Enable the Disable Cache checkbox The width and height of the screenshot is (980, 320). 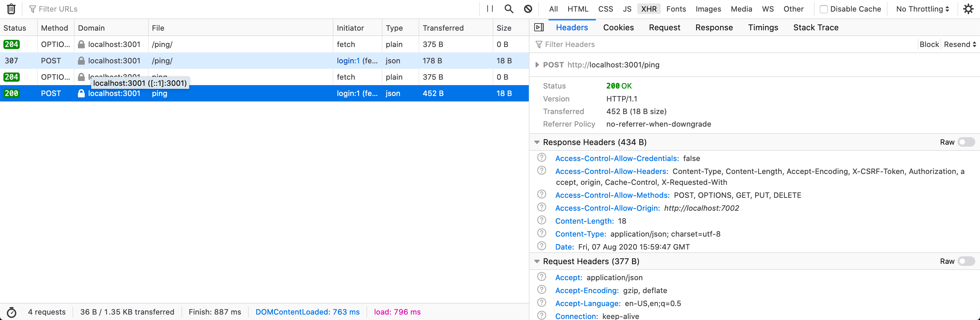pyautogui.click(x=823, y=9)
